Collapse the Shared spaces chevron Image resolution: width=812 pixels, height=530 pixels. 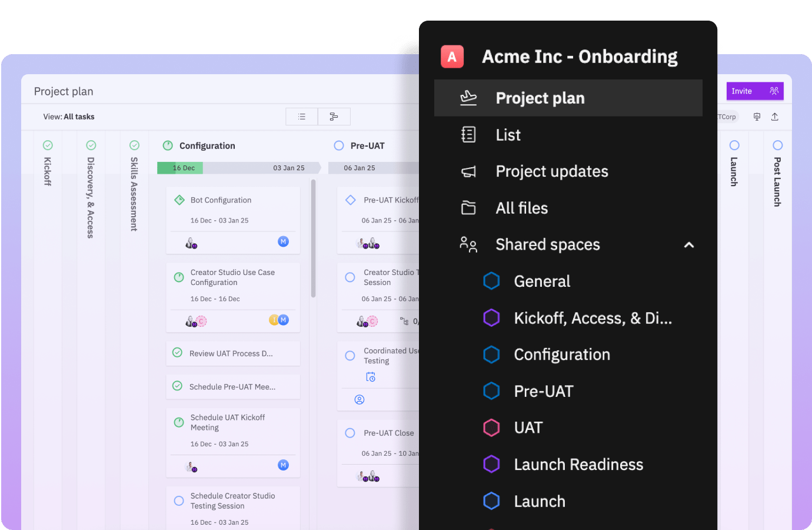tap(689, 245)
